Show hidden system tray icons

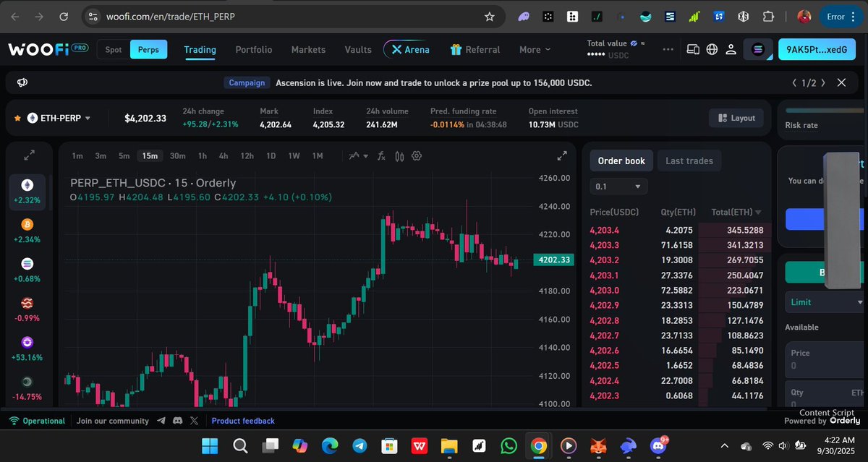(726, 445)
